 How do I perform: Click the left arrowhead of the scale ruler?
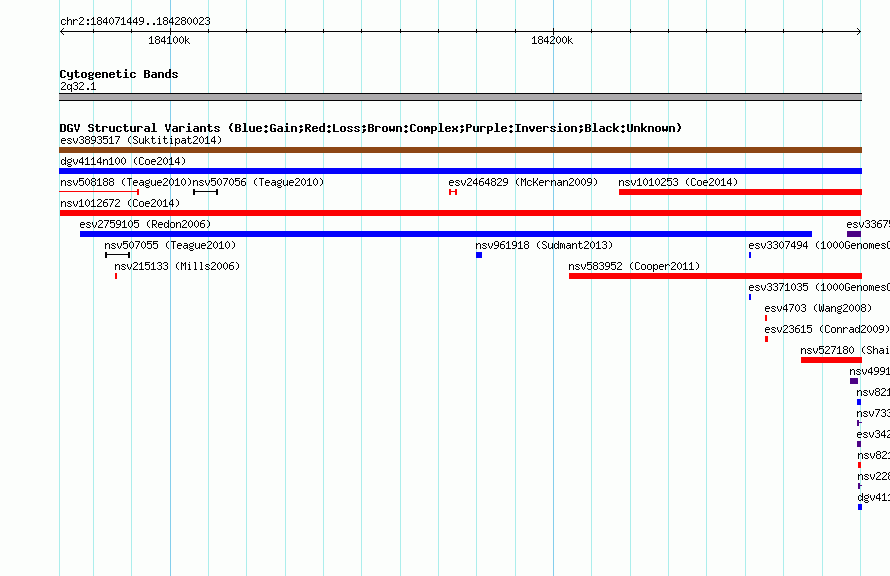click(x=62, y=32)
